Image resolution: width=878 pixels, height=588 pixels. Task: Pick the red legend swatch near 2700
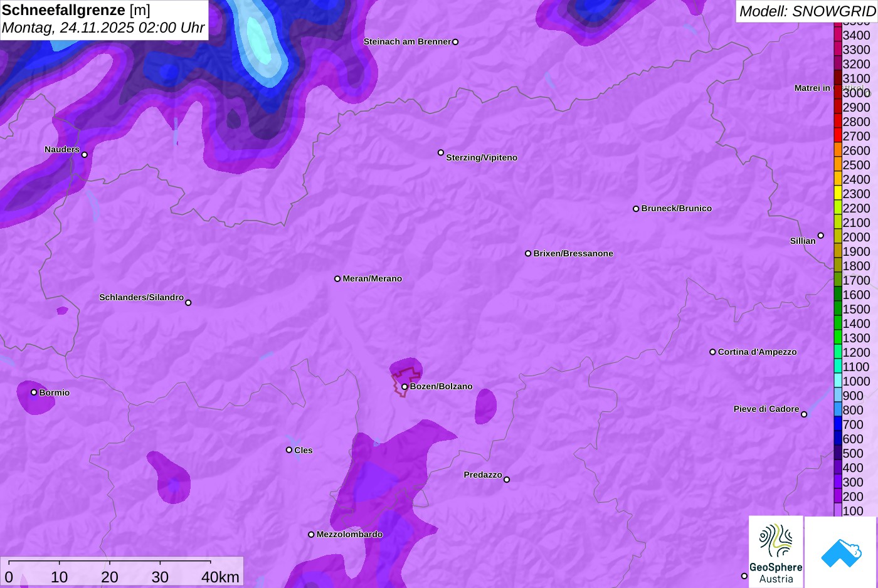point(838,136)
